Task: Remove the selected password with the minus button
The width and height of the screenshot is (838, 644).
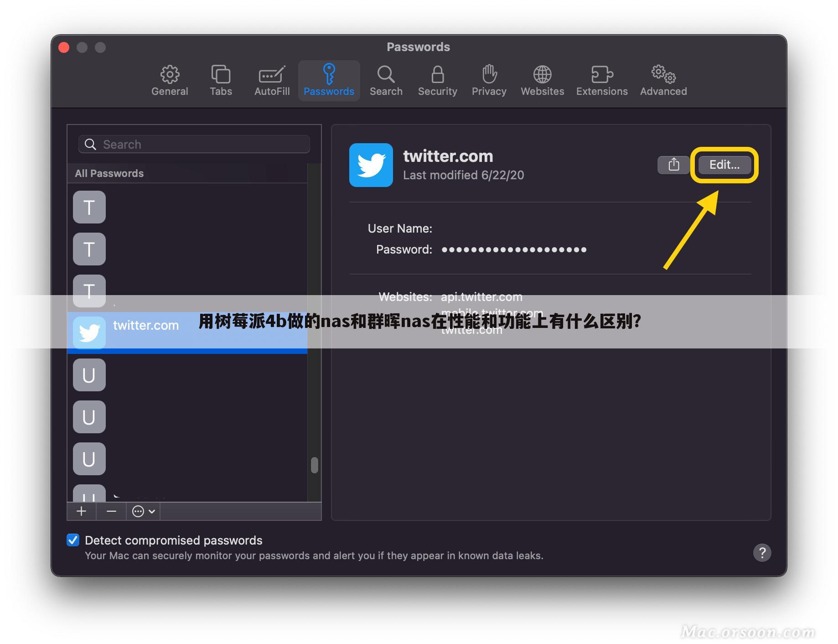Action: (x=111, y=511)
